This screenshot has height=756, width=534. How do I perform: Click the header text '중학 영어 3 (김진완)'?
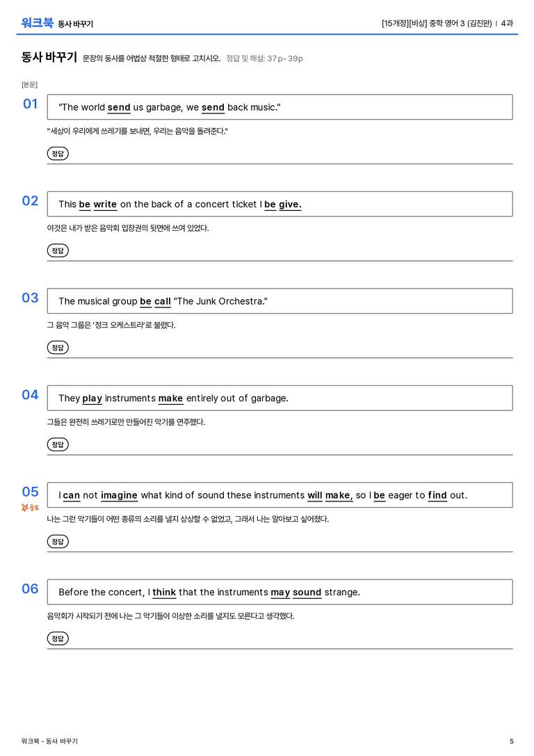click(x=461, y=23)
